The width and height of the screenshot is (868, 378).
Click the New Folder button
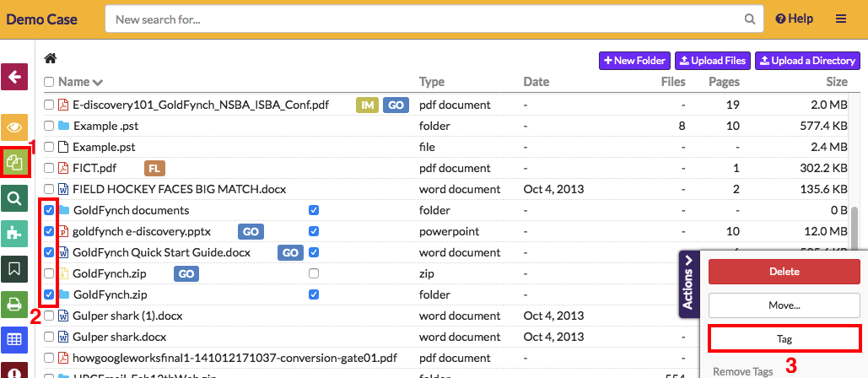click(635, 61)
